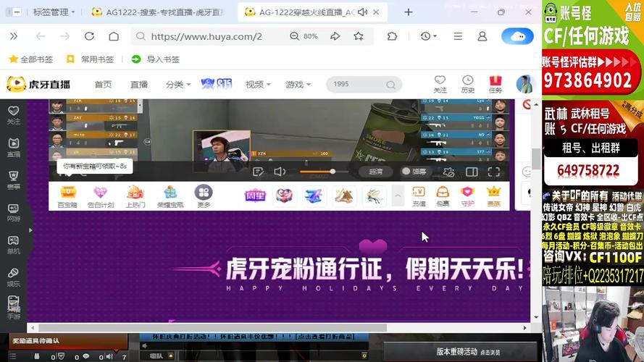Screen dimensions: 644x362
Task: Open 贵族 crown icon
Action: coord(493,196)
